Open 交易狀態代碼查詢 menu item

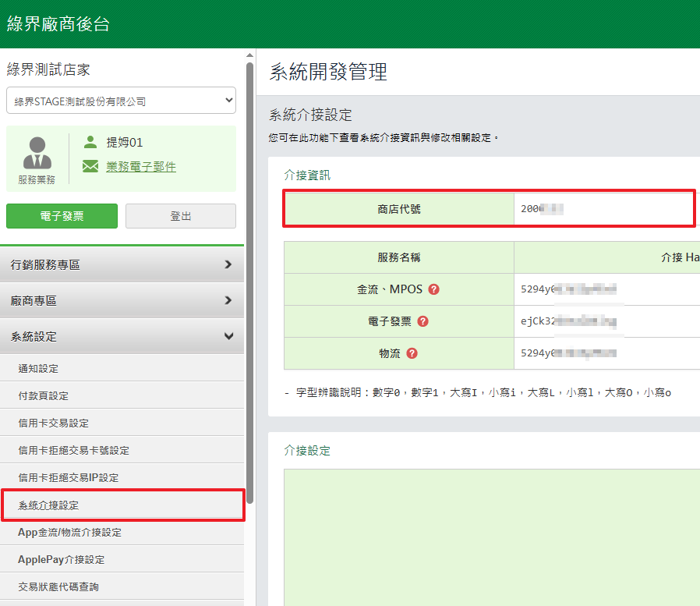pyautogui.click(x=122, y=587)
